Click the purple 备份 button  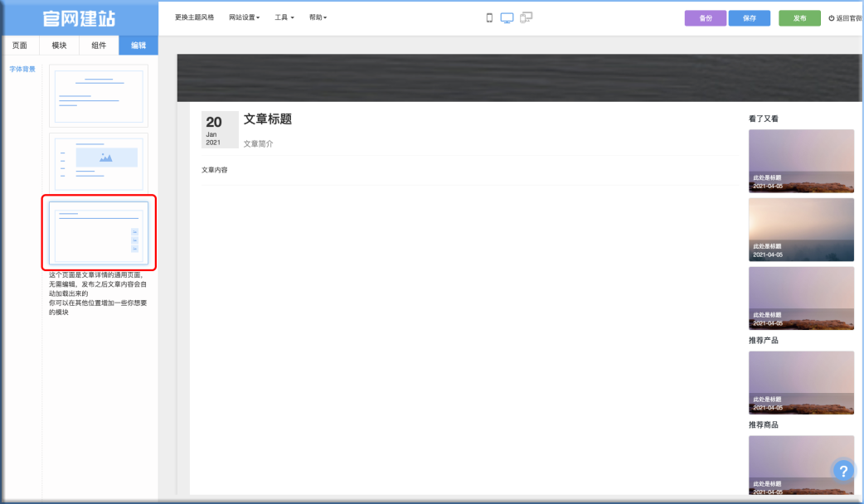(x=706, y=18)
